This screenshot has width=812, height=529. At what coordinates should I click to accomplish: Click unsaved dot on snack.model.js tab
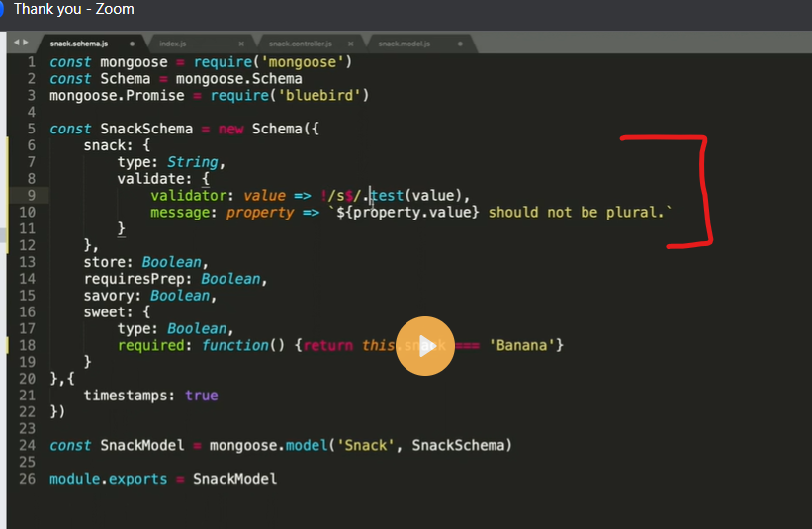pyautogui.click(x=460, y=44)
